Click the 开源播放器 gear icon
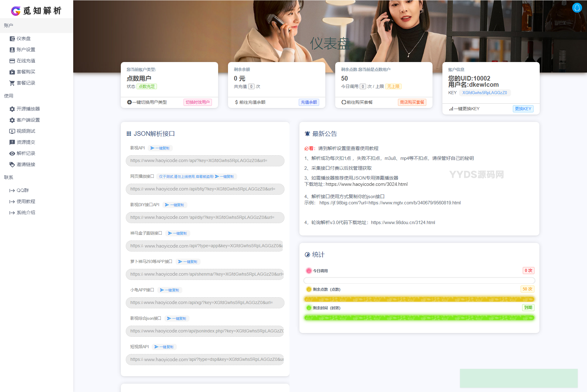 click(x=12, y=109)
